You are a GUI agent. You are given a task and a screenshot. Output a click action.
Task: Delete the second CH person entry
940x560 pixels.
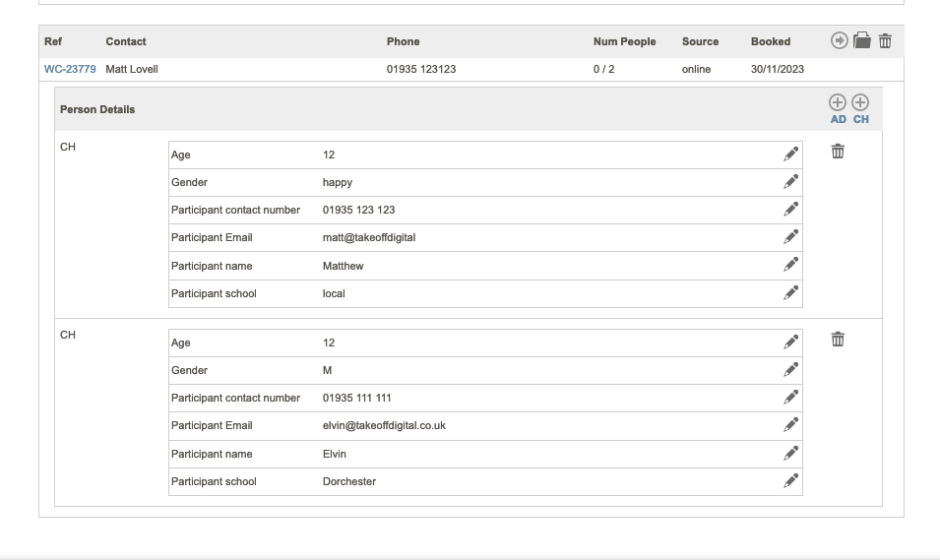pos(838,340)
